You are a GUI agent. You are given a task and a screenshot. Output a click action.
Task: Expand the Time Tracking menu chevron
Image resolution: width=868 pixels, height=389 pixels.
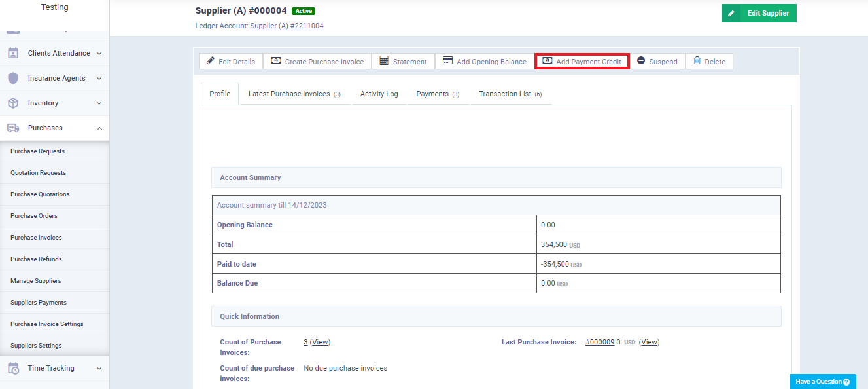[x=99, y=369]
